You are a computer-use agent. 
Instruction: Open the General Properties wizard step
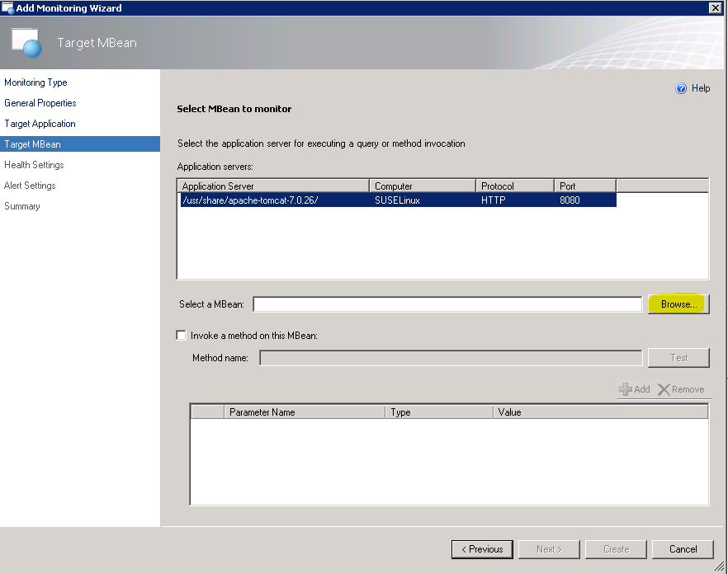[x=40, y=103]
